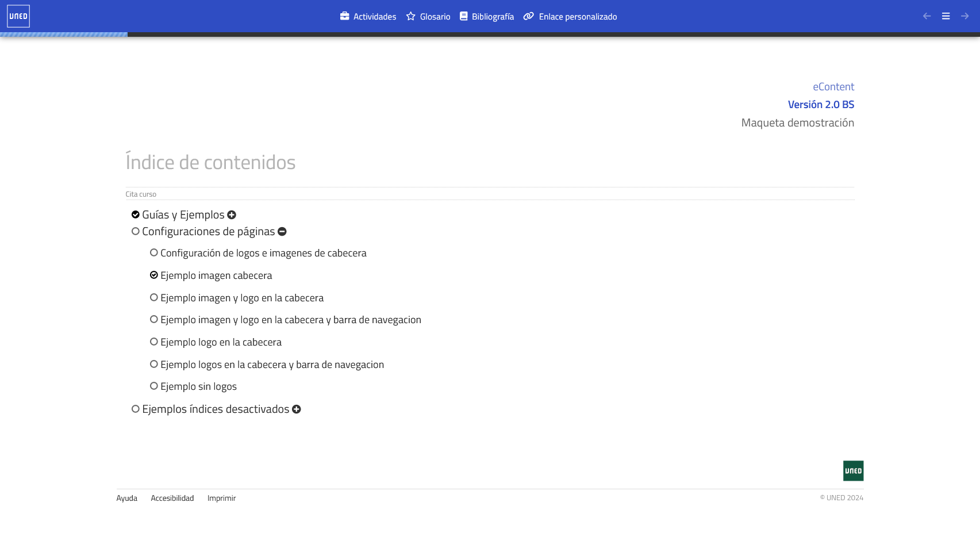Image resolution: width=980 pixels, height=533 pixels.
Task: Expand Ejemplos índices desactivados section
Action: pyautogui.click(x=297, y=409)
